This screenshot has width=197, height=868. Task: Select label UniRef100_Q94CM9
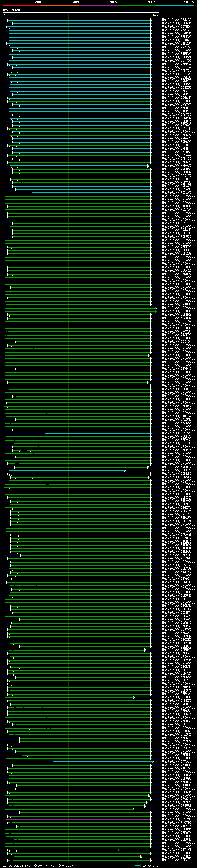177,98
